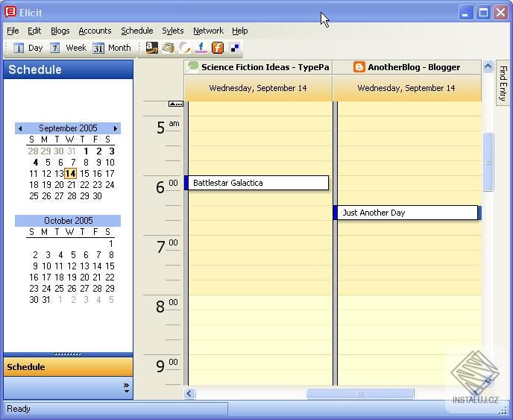The image size is (513, 420).
Task: Select September 21 in the mini calendar
Action: coord(72,184)
